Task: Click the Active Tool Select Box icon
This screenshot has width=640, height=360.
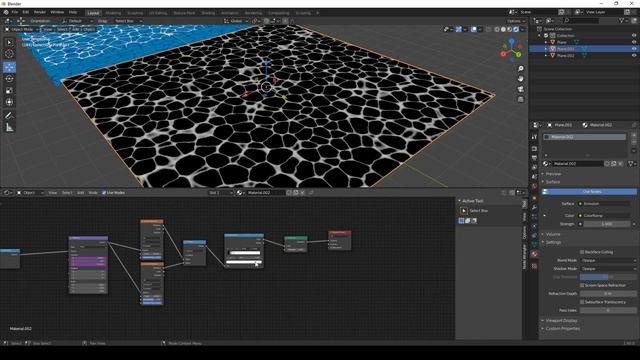Action: pyautogui.click(x=464, y=211)
